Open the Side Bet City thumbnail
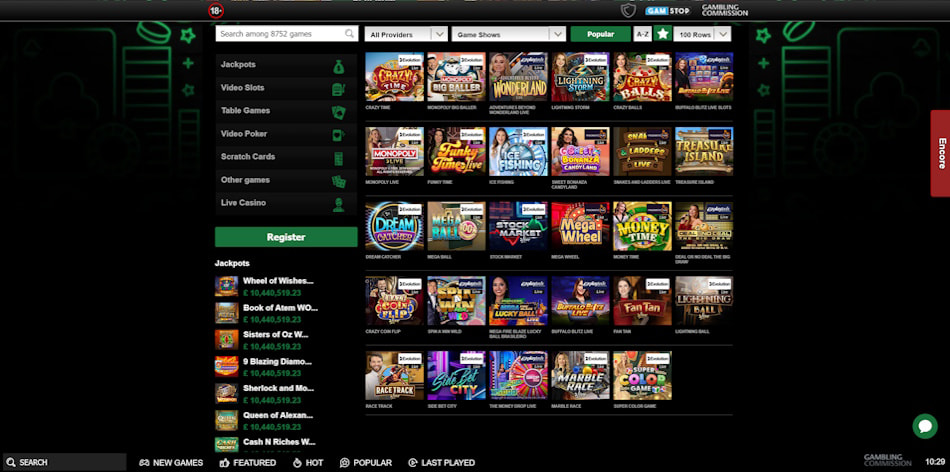This screenshot has height=472, width=950. click(x=456, y=376)
